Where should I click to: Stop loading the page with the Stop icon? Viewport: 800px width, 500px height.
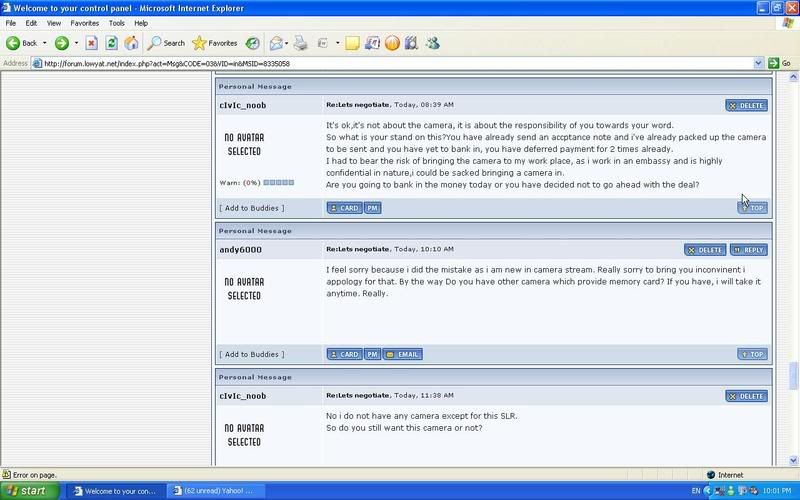[x=91, y=43]
